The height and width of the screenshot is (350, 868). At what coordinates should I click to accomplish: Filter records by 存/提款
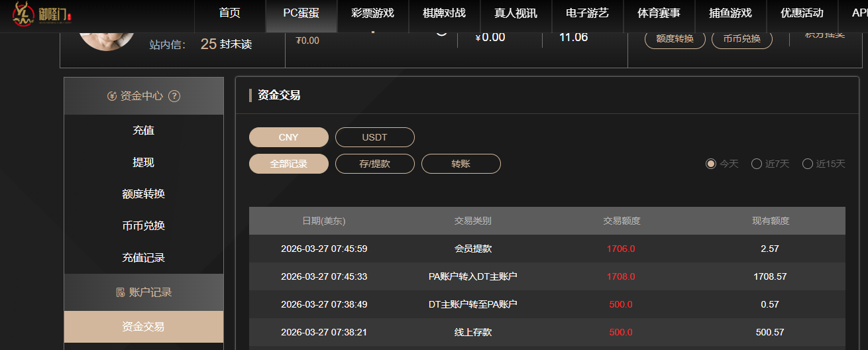pyautogui.click(x=375, y=164)
